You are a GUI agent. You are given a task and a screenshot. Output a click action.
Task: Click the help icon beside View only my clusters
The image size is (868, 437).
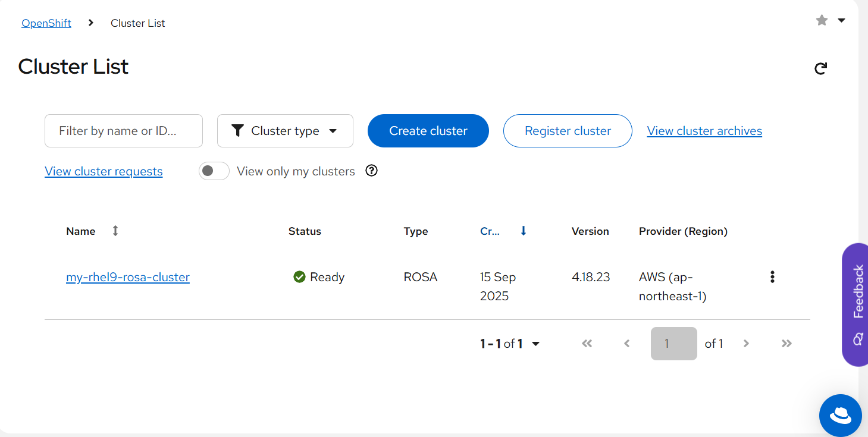[372, 171]
